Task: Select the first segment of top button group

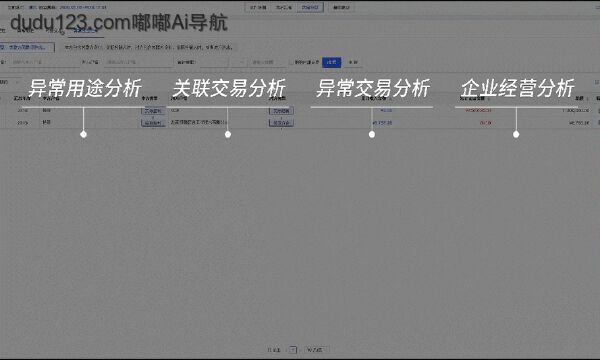Action: tap(258, 7)
